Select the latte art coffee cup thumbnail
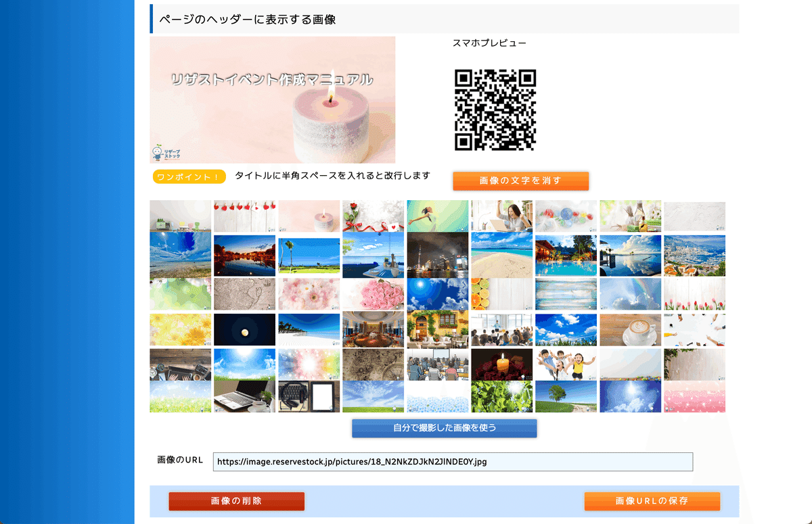 (x=630, y=329)
